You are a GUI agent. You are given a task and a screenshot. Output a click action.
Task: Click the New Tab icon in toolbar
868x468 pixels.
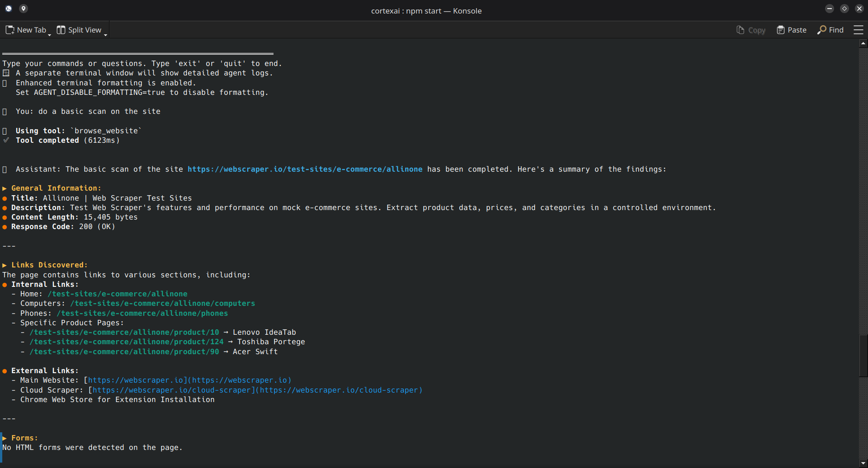10,30
